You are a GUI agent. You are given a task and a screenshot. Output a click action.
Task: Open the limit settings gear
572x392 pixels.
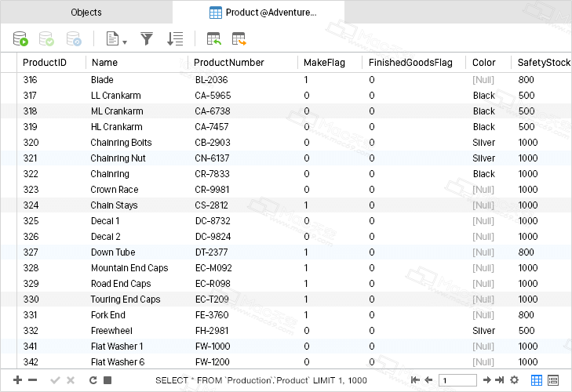[514, 380]
